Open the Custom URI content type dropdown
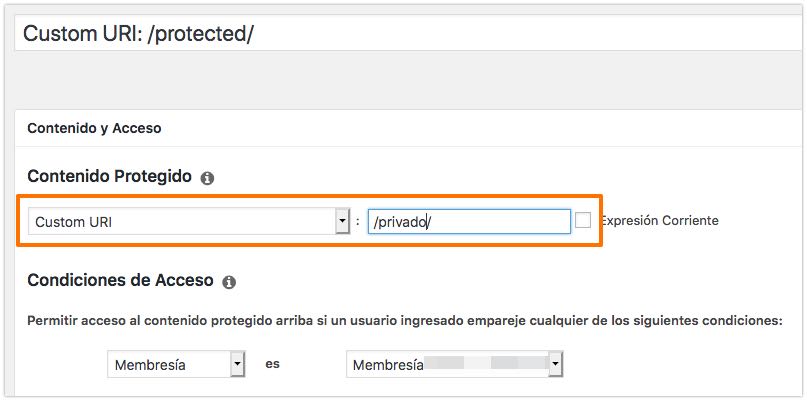The width and height of the screenshot is (807, 401). click(x=189, y=222)
